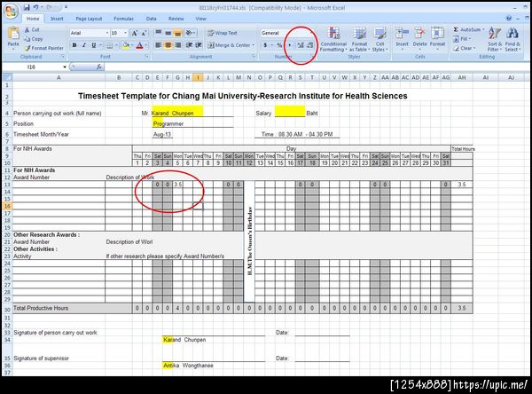This screenshot has width=532, height=394.
Task: Delete cells via Delete button
Action: coord(419,38)
